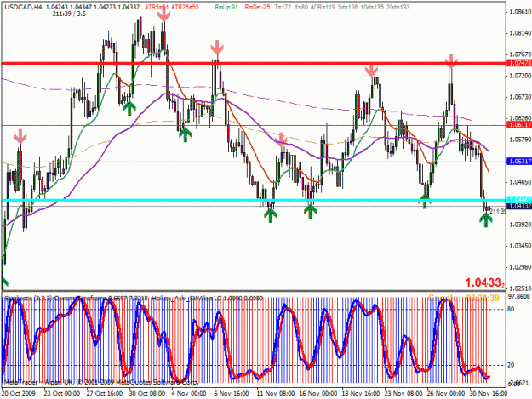Click the blue 1.05317 price level tag

coord(518,162)
